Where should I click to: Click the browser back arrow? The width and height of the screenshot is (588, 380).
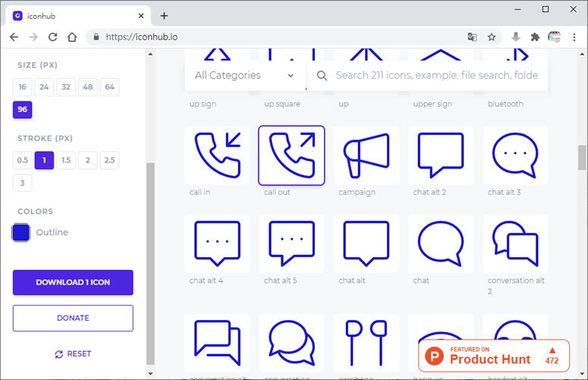click(x=14, y=37)
